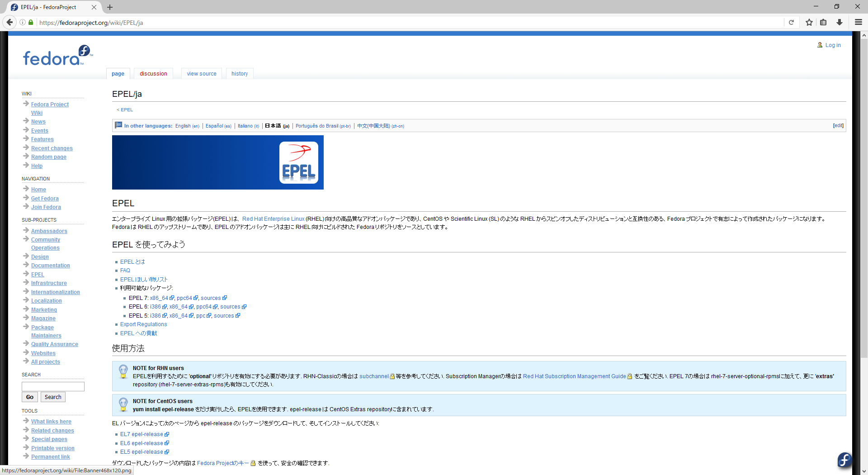Open the Red Hat Enterprise Linux link
This screenshot has height=475, width=868.
click(x=274, y=219)
